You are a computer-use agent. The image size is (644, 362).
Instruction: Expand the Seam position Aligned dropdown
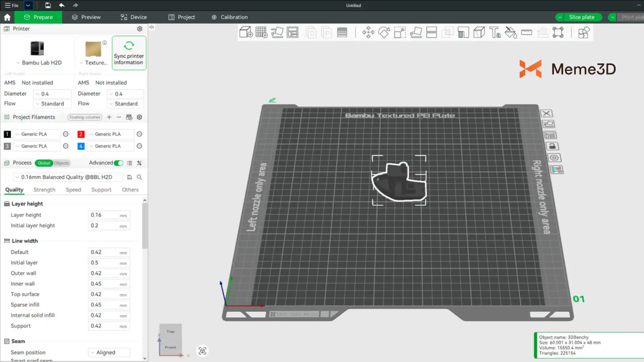pos(109,352)
